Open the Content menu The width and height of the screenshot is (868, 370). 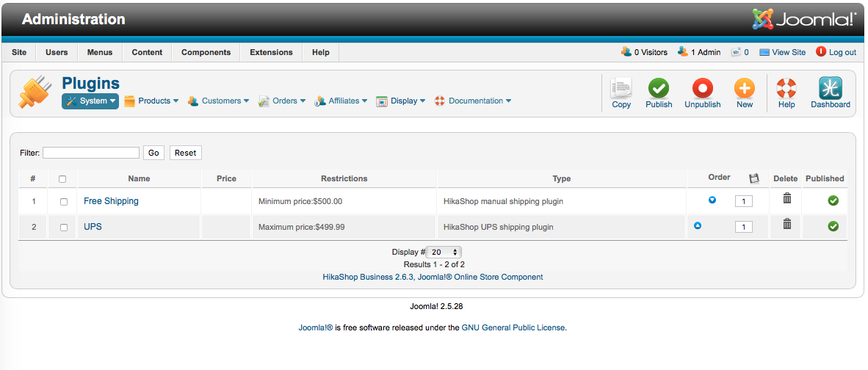tap(148, 53)
